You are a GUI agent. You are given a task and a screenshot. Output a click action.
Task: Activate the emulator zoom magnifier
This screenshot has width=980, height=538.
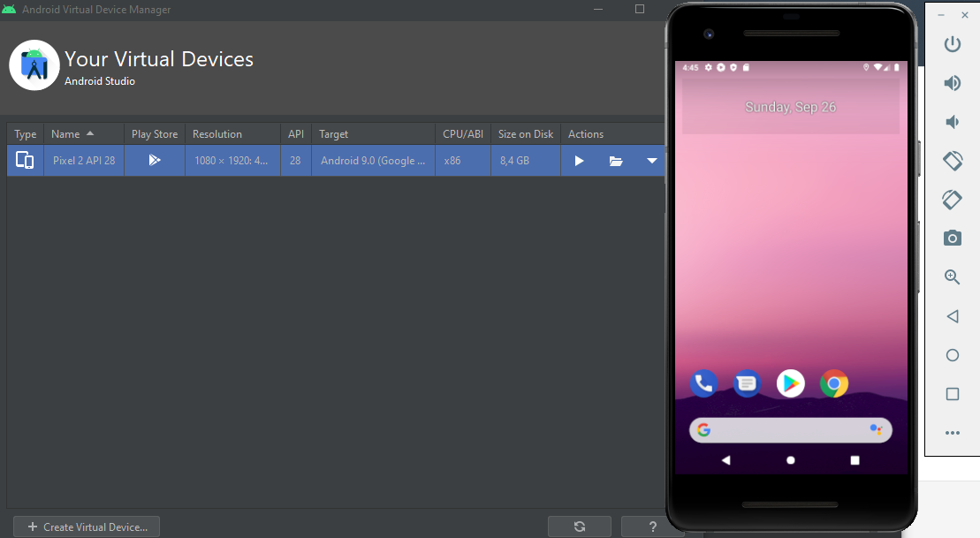point(952,277)
